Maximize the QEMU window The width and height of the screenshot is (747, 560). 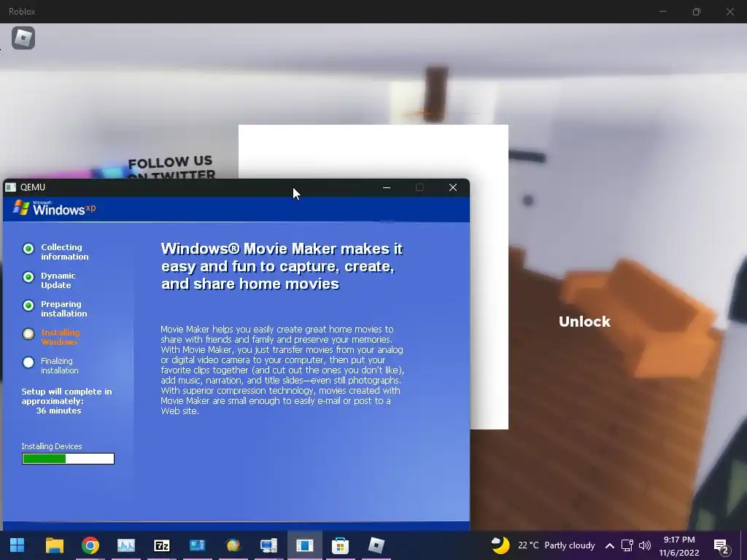419,187
